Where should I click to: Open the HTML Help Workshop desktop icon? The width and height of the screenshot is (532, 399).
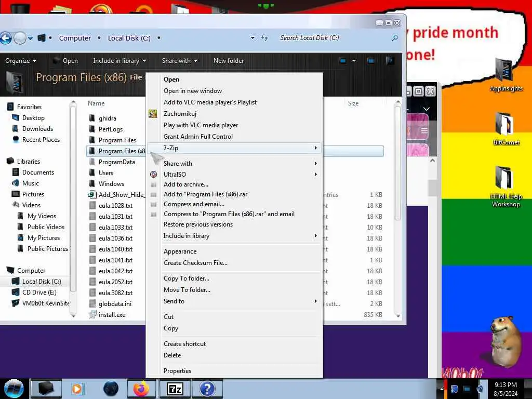(506, 187)
